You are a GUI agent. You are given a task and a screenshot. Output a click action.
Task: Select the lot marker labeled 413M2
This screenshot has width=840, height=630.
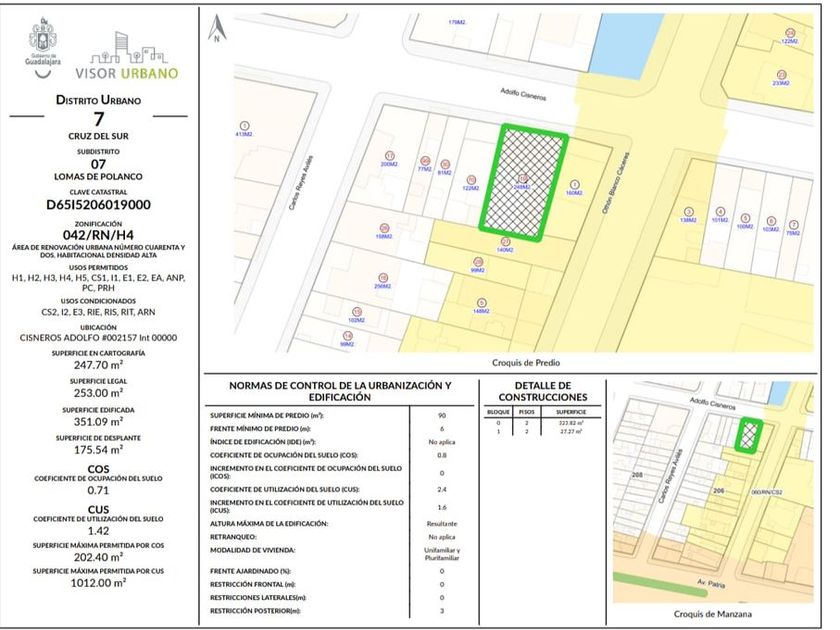point(245,126)
